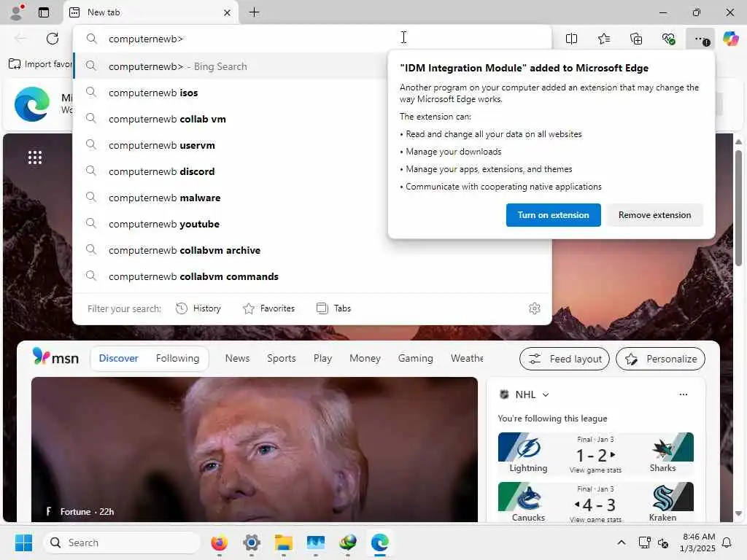Select the 'computernewb collabvm commands' suggestion
Viewport: 747px width, 560px height.
click(x=312, y=276)
